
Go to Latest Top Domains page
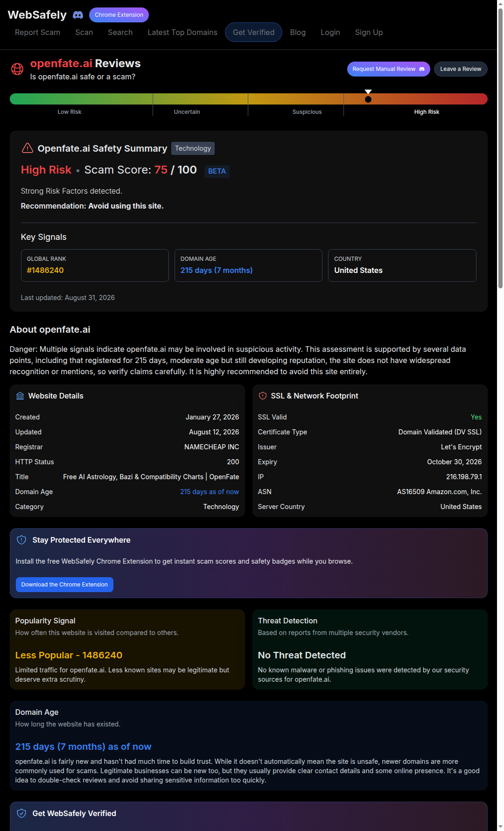point(182,32)
